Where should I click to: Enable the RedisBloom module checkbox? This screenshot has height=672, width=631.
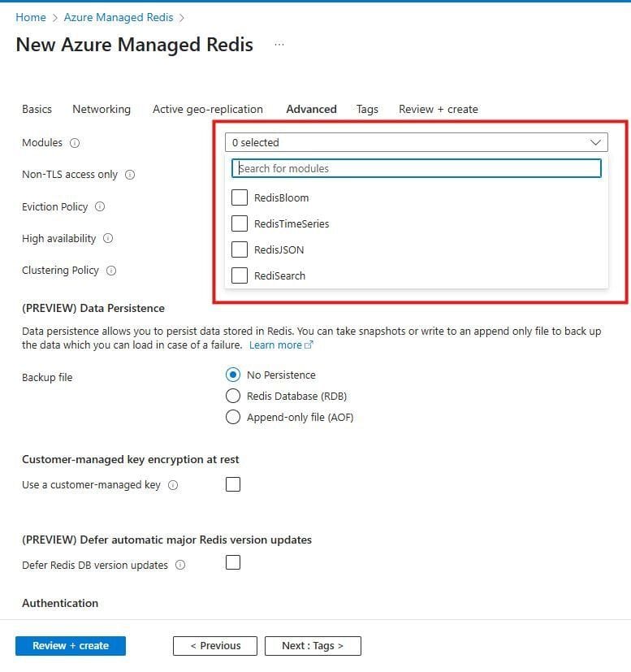240,197
